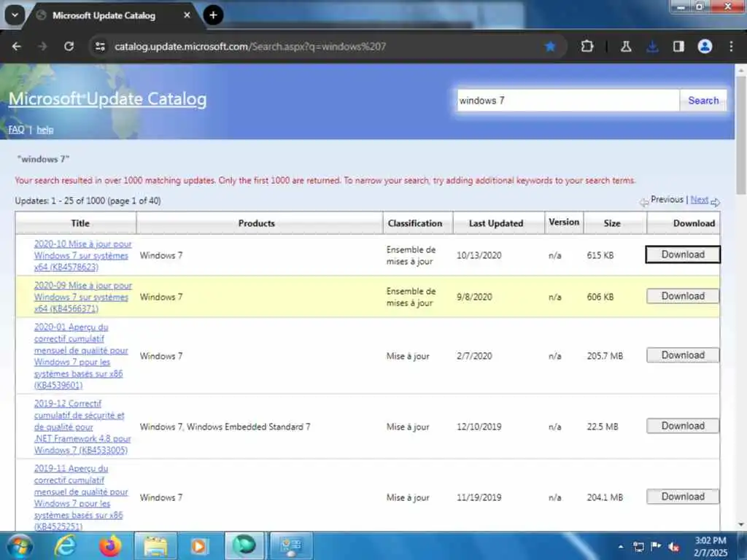Click the search box containing windows 7
Screen dimensions: 747x560
pos(568,101)
